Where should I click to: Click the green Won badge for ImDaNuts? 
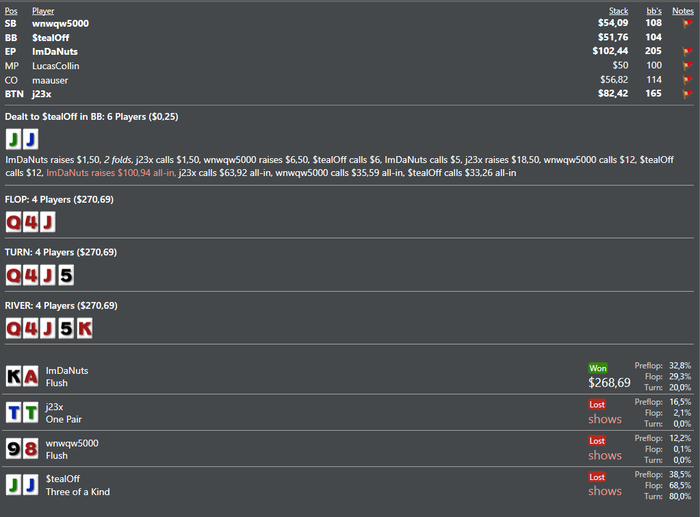[597, 368]
